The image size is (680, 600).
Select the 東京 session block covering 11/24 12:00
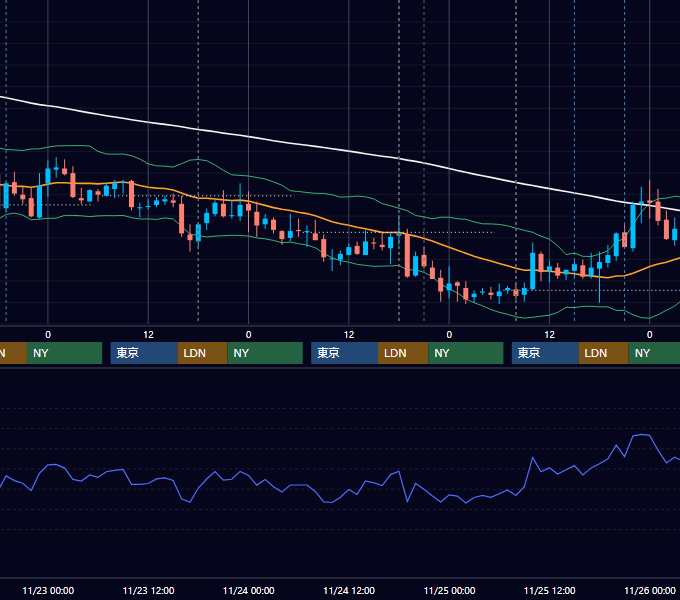pos(344,353)
